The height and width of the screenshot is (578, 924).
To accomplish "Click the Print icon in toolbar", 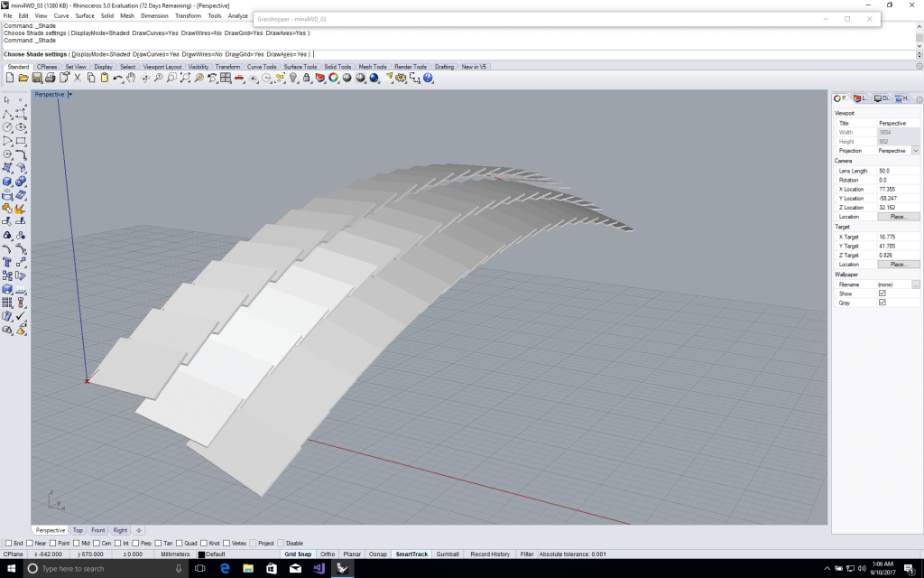I will (x=51, y=78).
